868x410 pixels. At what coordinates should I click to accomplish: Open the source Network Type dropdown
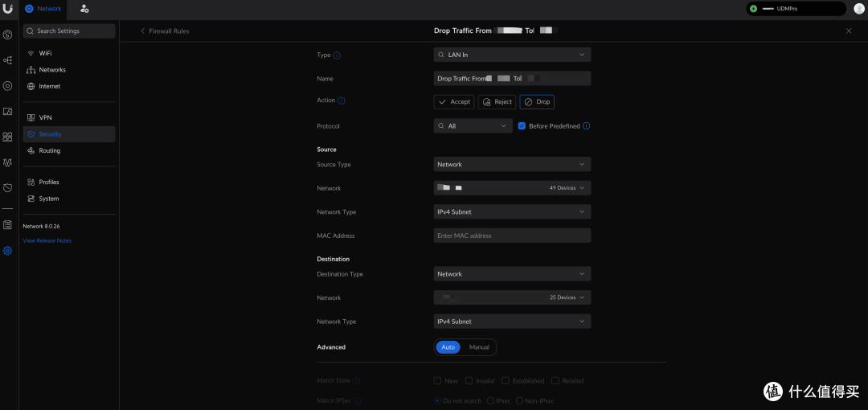(512, 211)
